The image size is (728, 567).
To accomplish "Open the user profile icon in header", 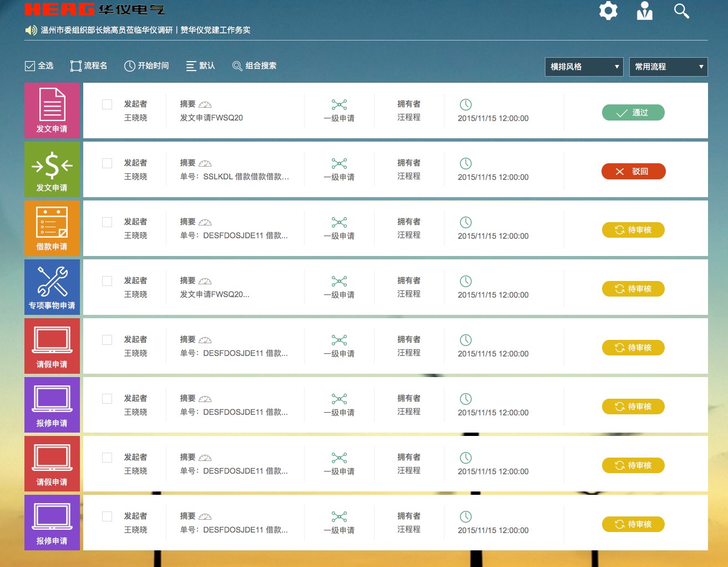I will 644,11.
